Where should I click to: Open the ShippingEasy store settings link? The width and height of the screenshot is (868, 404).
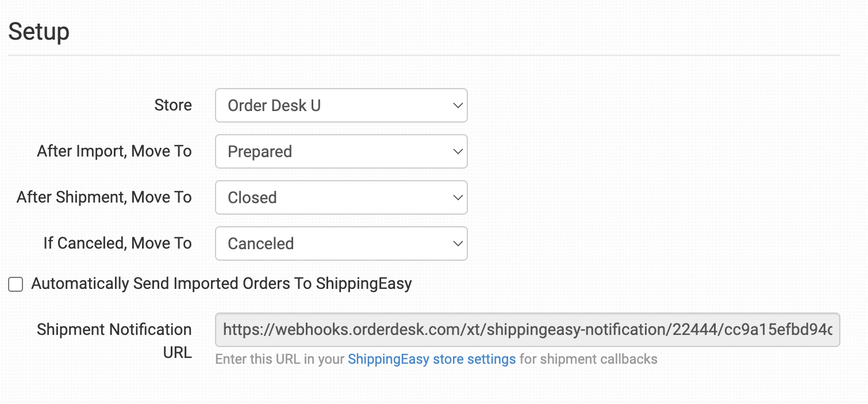[x=432, y=360]
